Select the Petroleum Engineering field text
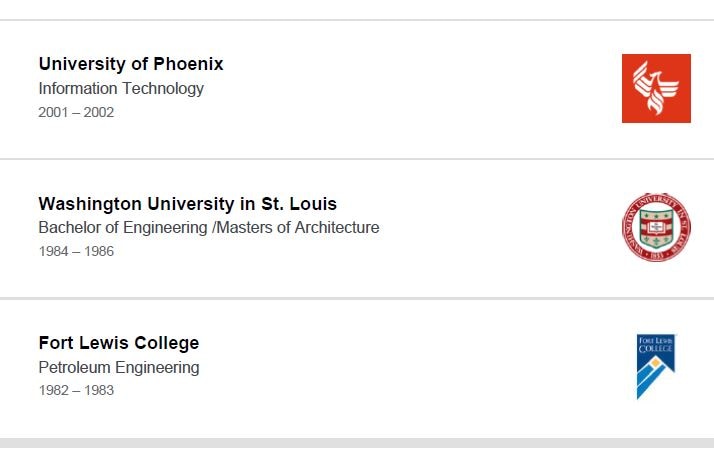This screenshot has width=714, height=474. point(119,367)
